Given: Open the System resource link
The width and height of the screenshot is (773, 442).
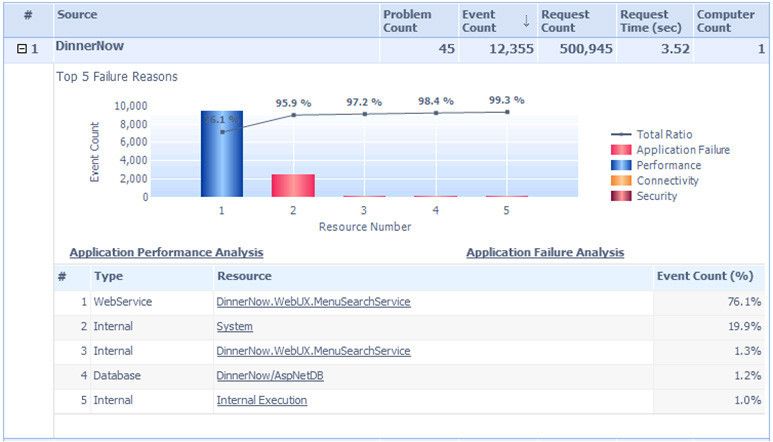Looking at the screenshot, I should (234, 326).
